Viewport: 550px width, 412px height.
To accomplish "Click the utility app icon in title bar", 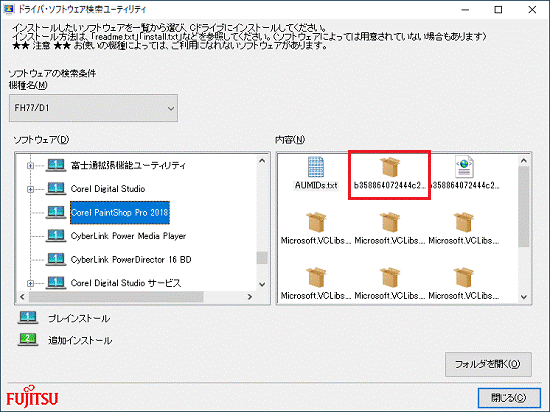I will (8, 9).
